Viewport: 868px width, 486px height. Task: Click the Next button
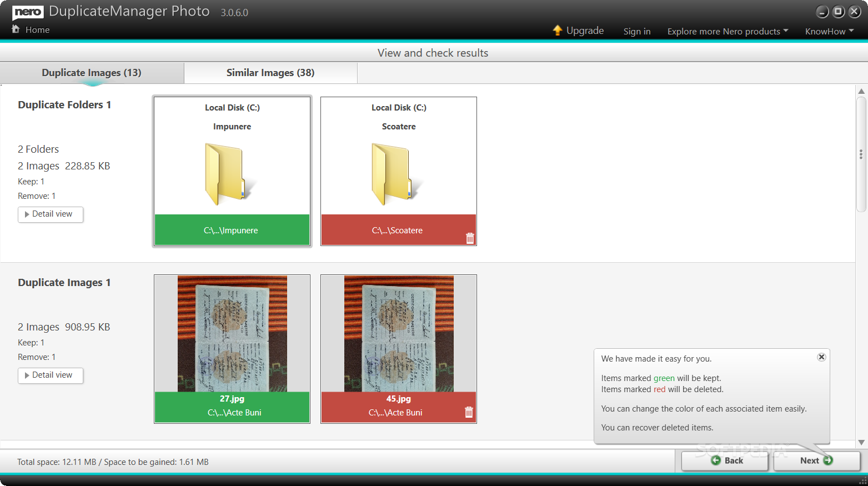click(816, 460)
